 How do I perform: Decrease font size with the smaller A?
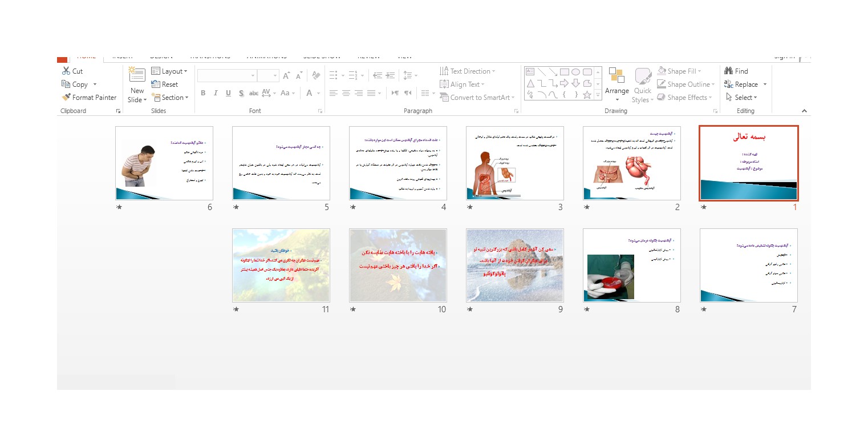click(x=300, y=75)
